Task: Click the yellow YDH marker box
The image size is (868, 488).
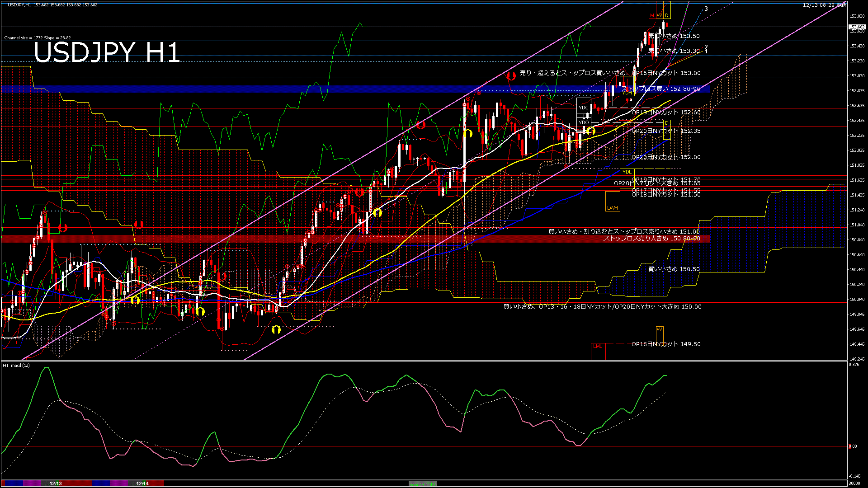Action: (x=628, y=92)
